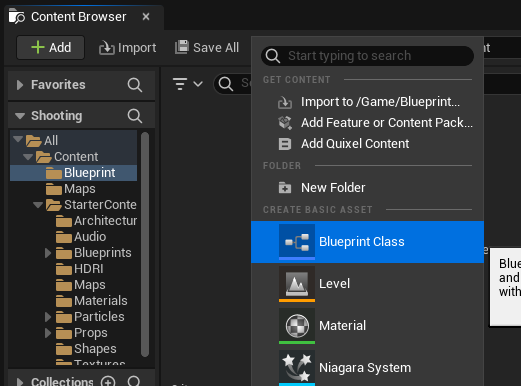Image resolution: width=521 pixels, height=386 pixels.
Task: Close the Content Browser tab
Action: [146, 17]
